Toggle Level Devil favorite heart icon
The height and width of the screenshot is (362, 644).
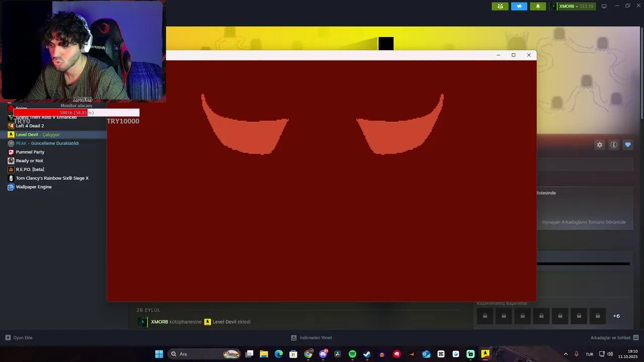point(628,145)
